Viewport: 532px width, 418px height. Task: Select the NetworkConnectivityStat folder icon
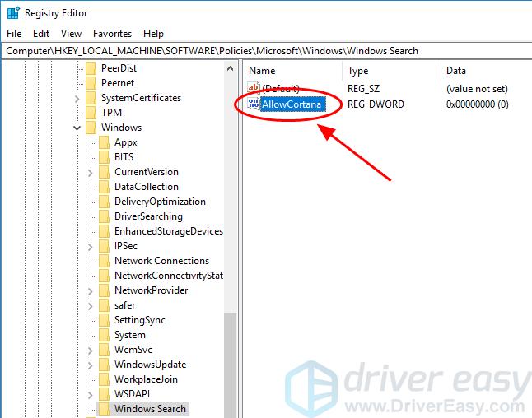click(x=104, y=276)
